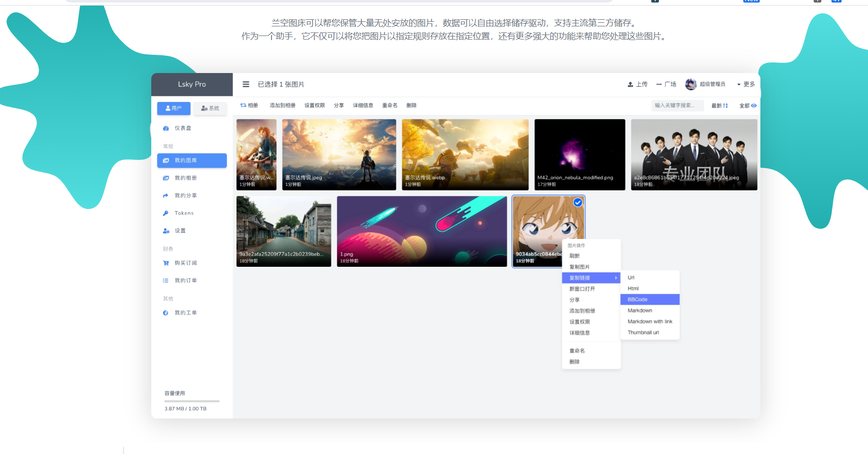Toggle the newest sort order
Viewport: 868px width, 454px height.
719,106
